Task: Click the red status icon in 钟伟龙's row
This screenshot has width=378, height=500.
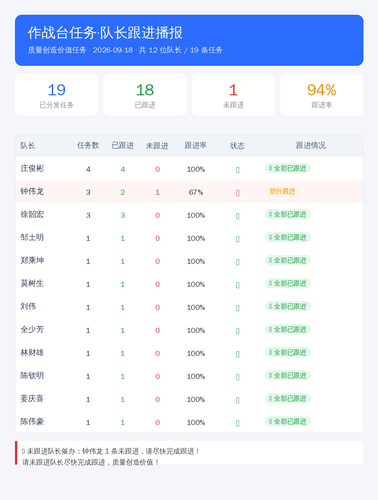Action: tap(238, 193)
